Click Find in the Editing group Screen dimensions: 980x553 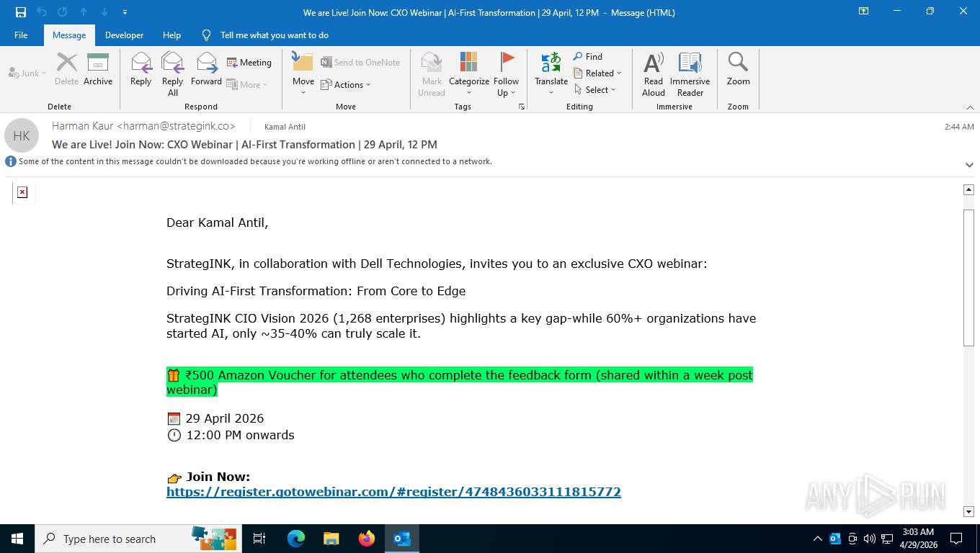point(588,56)
